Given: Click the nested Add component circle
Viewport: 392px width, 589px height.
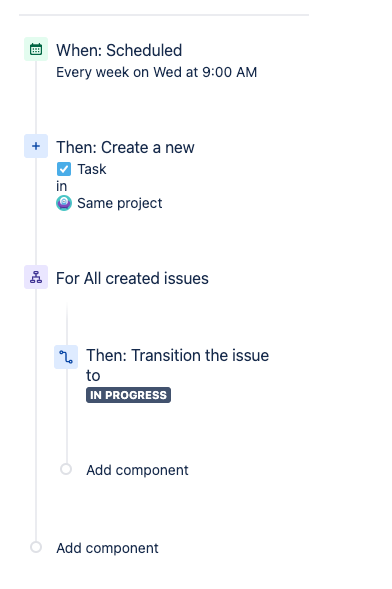Looking at the screenshot, I should point(66,469).
